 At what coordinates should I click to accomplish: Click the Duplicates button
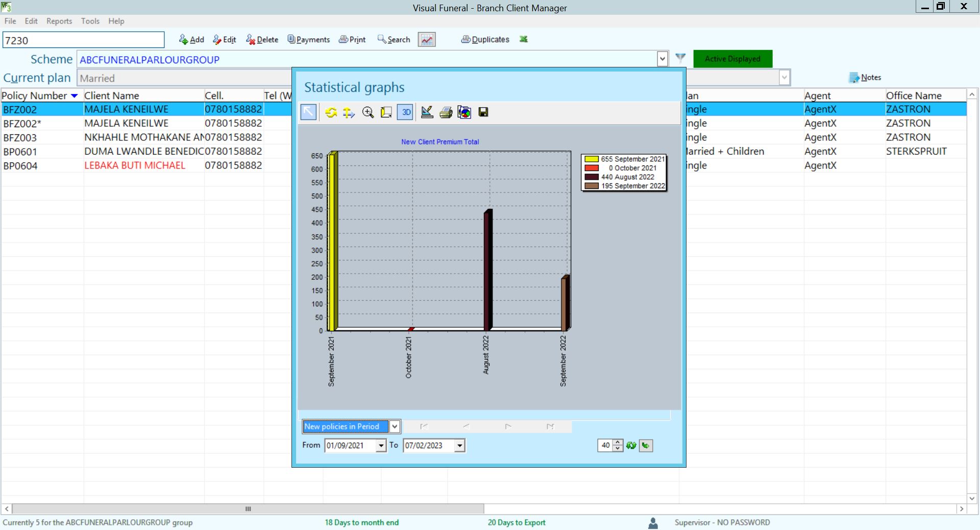click(x=485, y=40)
